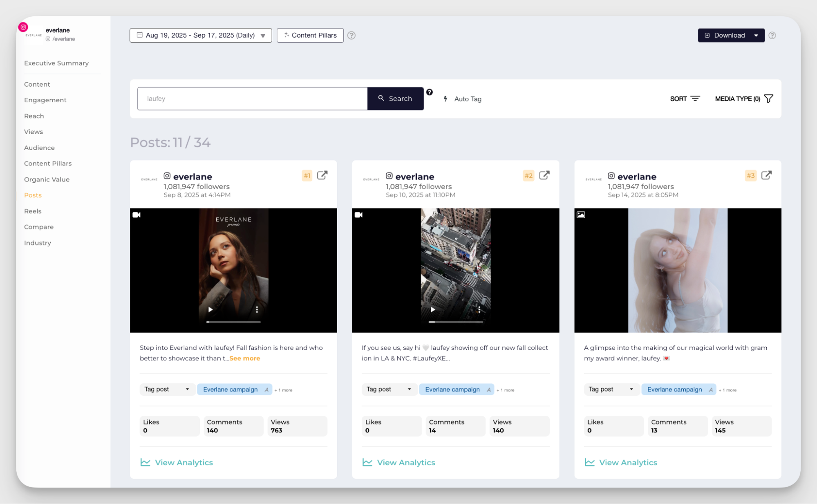Click the See more link in the first caption
The width and height of the screenshot is (817, 504).
pyautogui.click(x=244, y=358)
